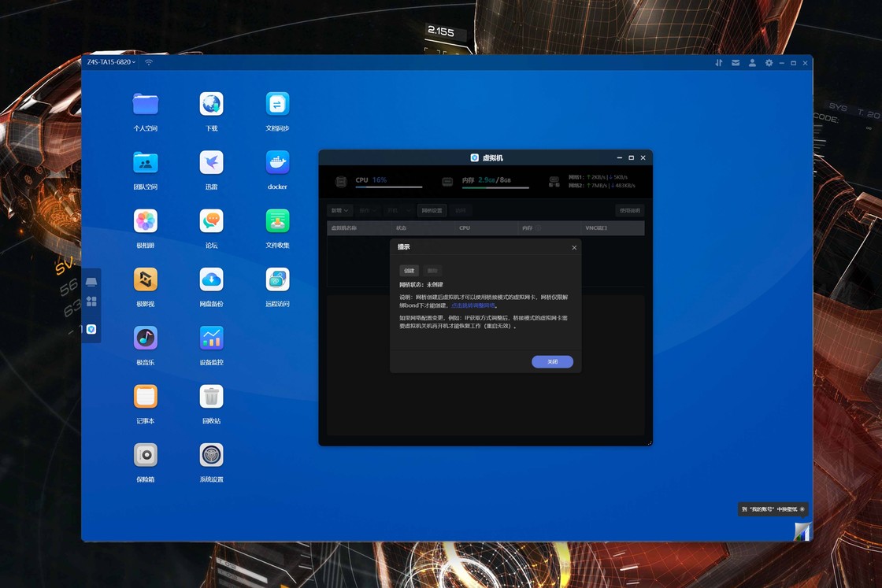The height and width of the screenshot is (588, 882).
Task: Click the blue 关闭 button
Action: pos(552,362)
